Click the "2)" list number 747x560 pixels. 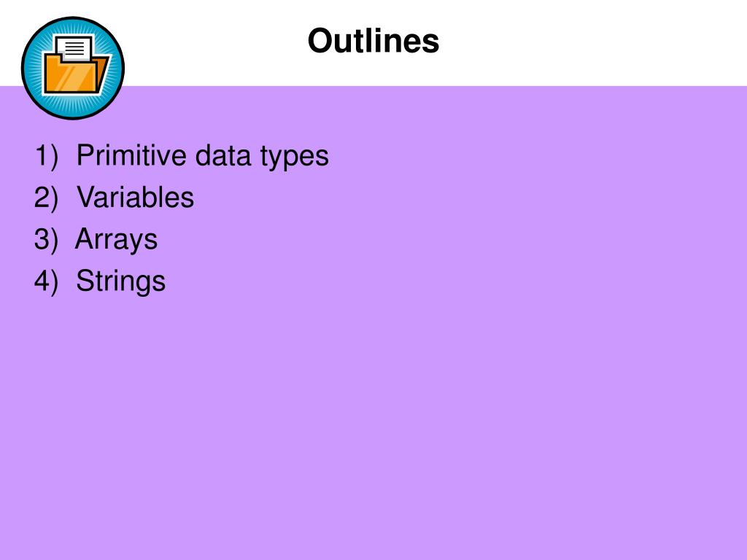point(46,197)
